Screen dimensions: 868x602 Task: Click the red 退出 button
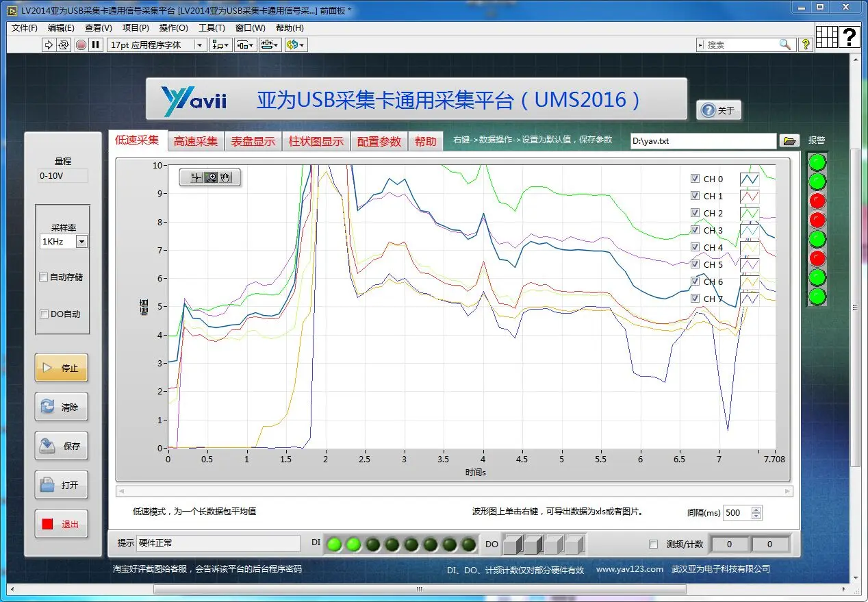pos(62,524)
